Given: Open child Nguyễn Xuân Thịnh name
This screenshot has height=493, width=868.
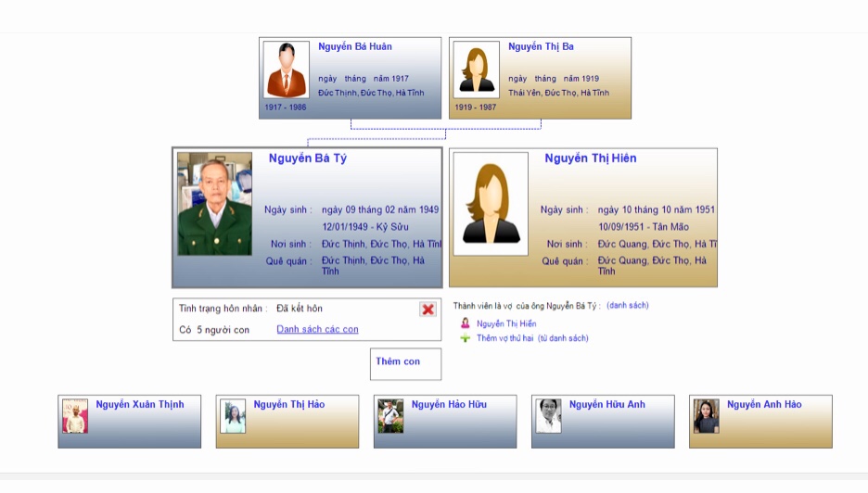Looking at the screenshot, I should (x=139, y=404).
